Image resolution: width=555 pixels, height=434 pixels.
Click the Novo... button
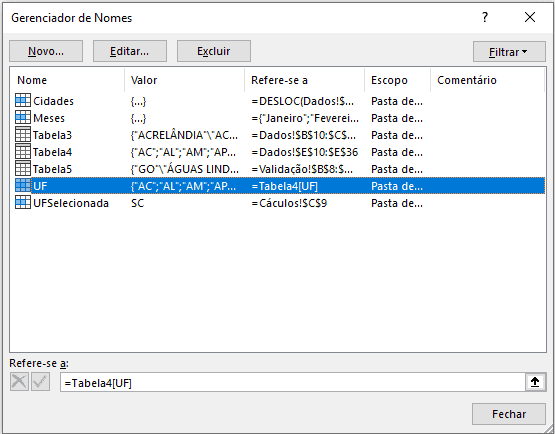point(46,51)
